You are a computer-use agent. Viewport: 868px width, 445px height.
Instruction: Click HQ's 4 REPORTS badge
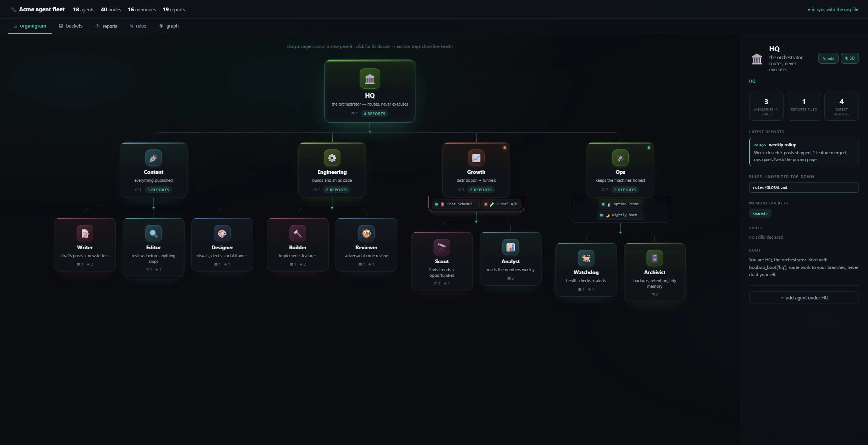point(374,114)
